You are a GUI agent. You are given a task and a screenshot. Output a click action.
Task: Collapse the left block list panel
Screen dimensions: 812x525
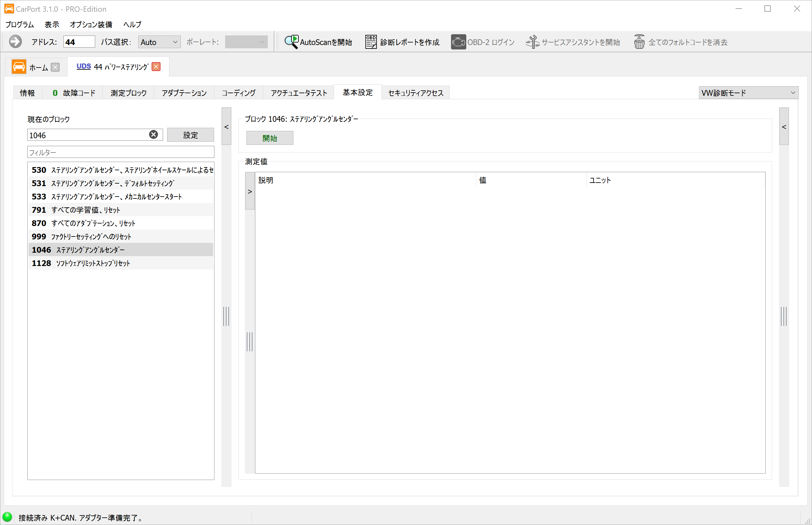coord(226,126)
